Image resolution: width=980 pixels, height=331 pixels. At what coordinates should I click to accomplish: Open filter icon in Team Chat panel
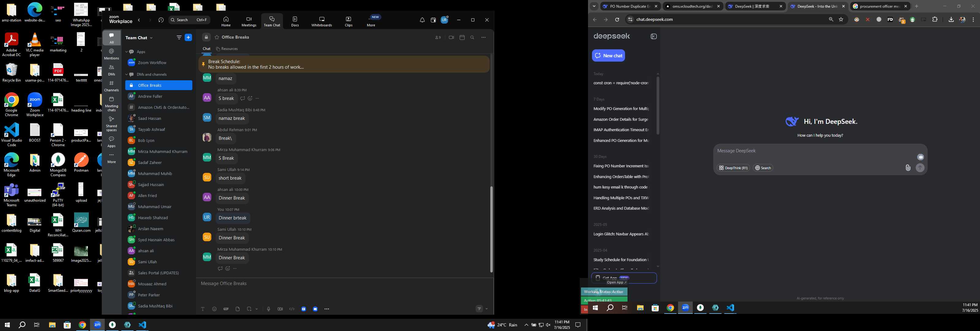point(179,37)
